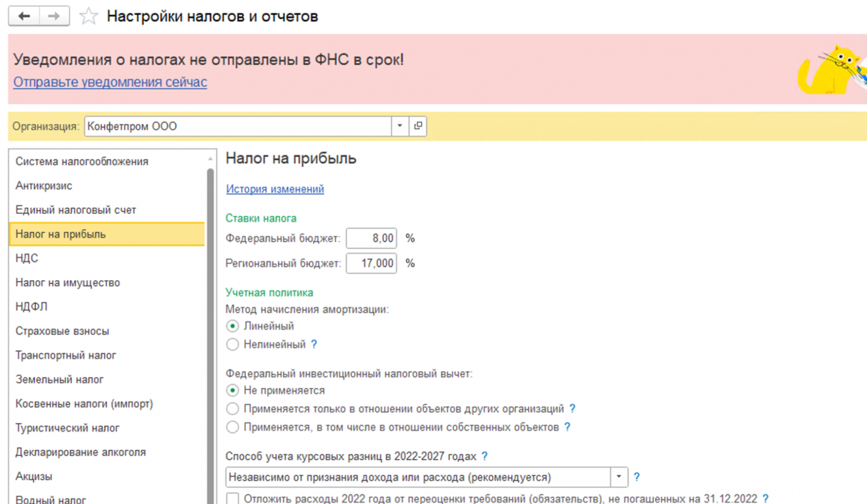This screenshot has width=867, height=504.
Task: Open 'Единый налоговый счет' section
Action: [x=107, y=210]
